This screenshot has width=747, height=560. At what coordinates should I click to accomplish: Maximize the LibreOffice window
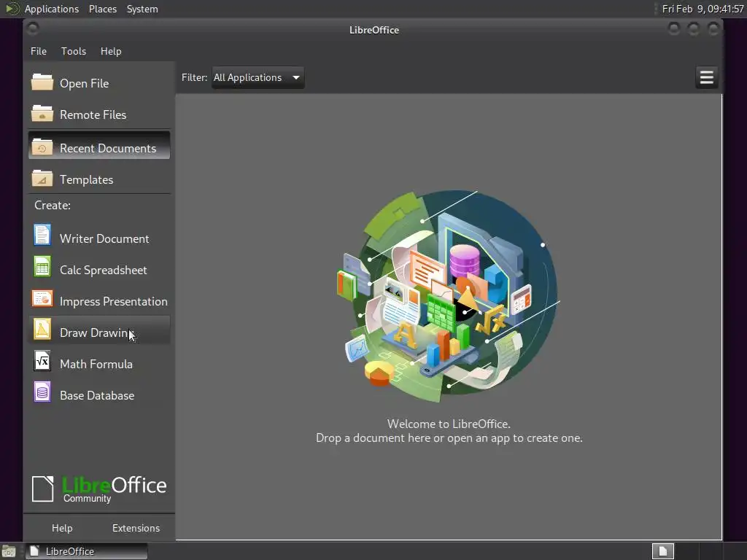tap(694, 29)
